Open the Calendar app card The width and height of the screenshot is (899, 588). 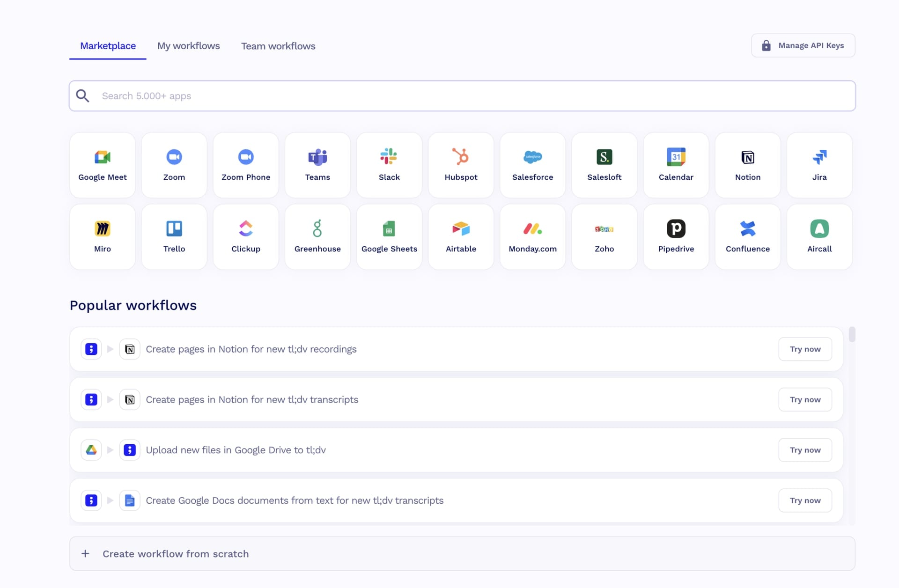(676, 165)
